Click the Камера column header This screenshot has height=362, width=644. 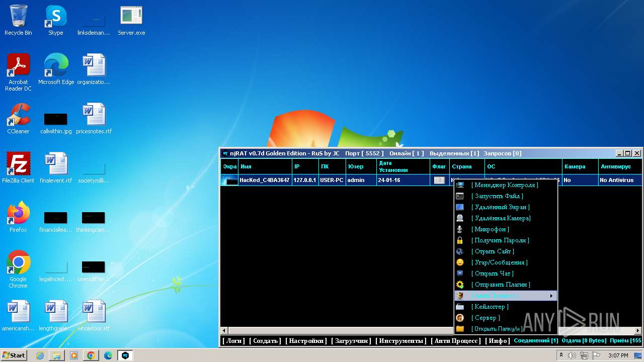click(x=580, y=166)
